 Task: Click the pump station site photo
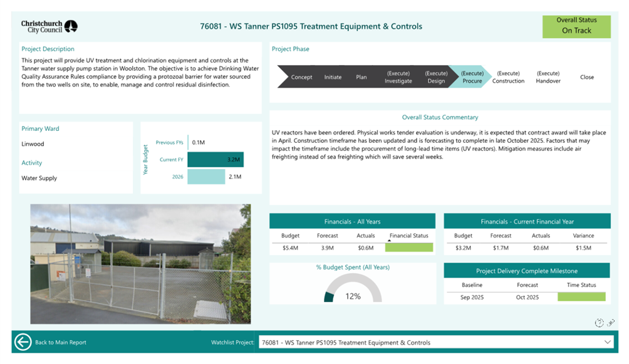pyautogui.click(x=140, y=264)
